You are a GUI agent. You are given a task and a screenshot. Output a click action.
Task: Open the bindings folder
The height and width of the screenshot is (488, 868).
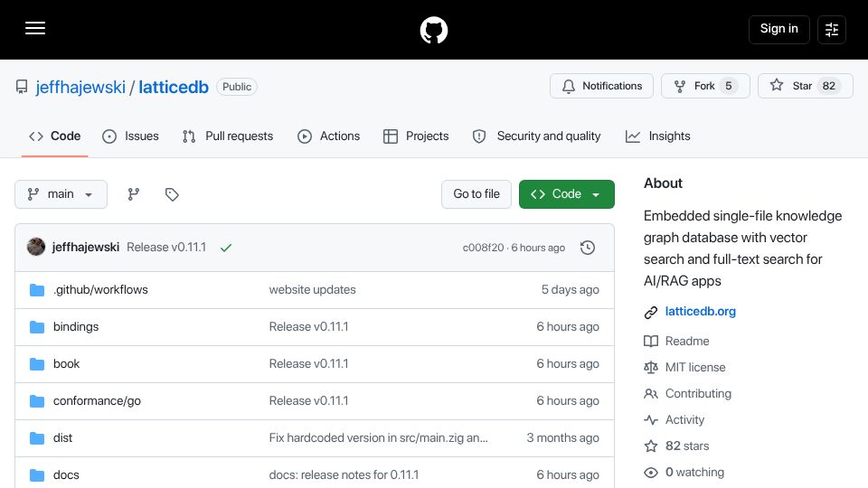tap(76, 326)
